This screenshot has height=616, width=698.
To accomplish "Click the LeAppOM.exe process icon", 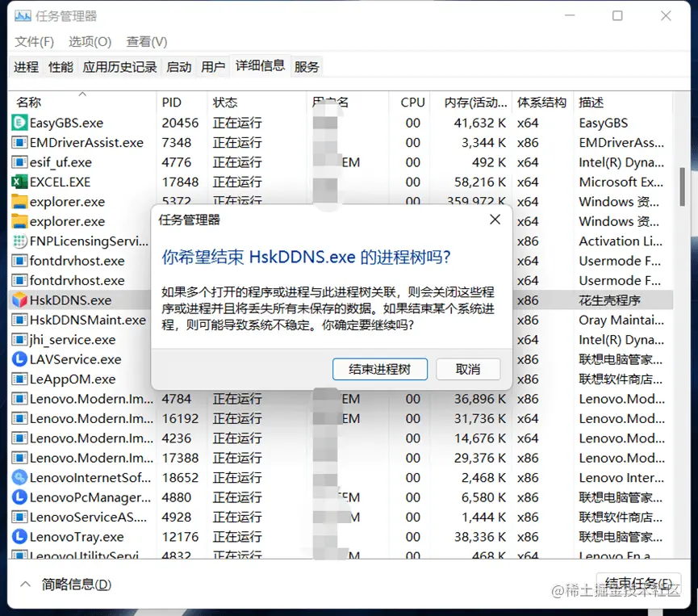I will click(x=19, y=379).
